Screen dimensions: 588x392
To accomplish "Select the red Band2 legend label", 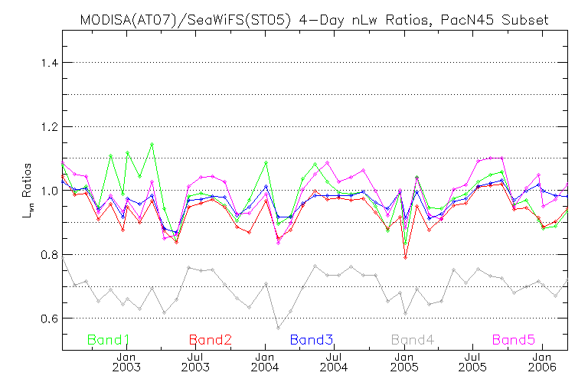I will click(211, 340).
